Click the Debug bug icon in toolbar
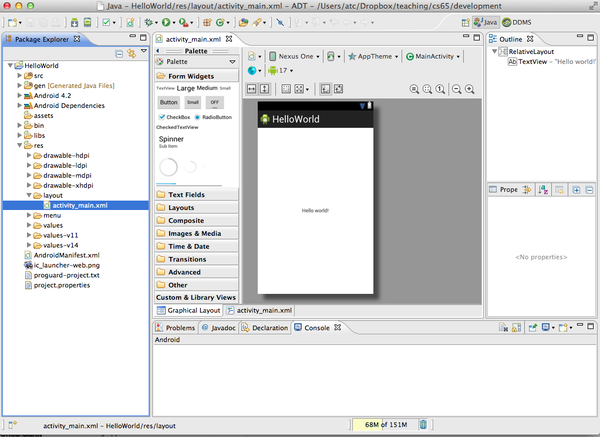The width and height of the screenshot is (600, 437). tap(148, 23)
